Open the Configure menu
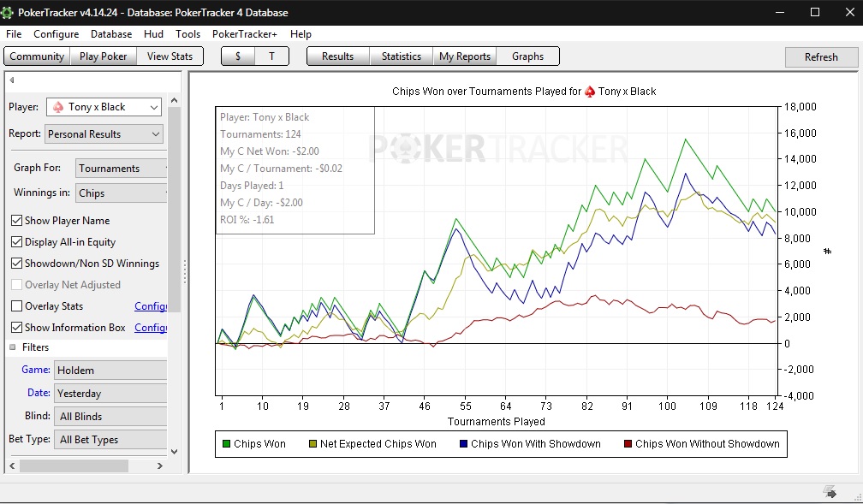The height and width of the screenshot is (504, 863). tap(57, 34)
